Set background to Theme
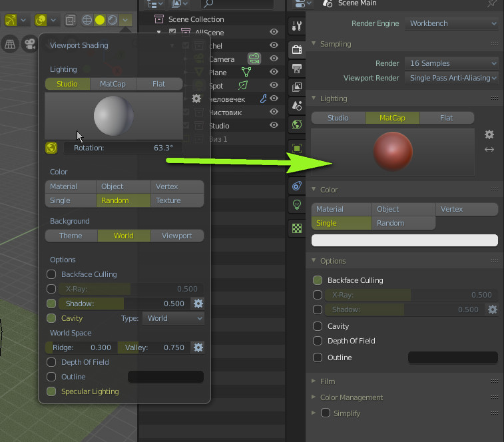 pos(71,236)
